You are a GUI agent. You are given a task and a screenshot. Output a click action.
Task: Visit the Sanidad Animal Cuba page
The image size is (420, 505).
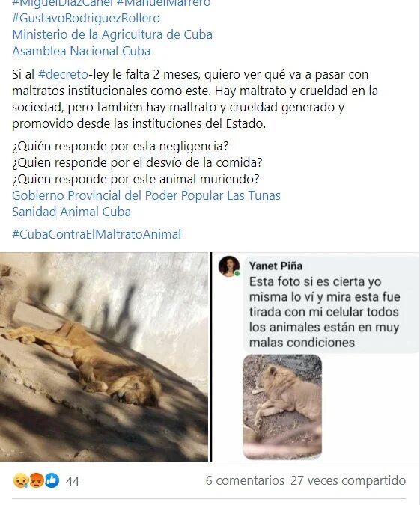(72, 212)
